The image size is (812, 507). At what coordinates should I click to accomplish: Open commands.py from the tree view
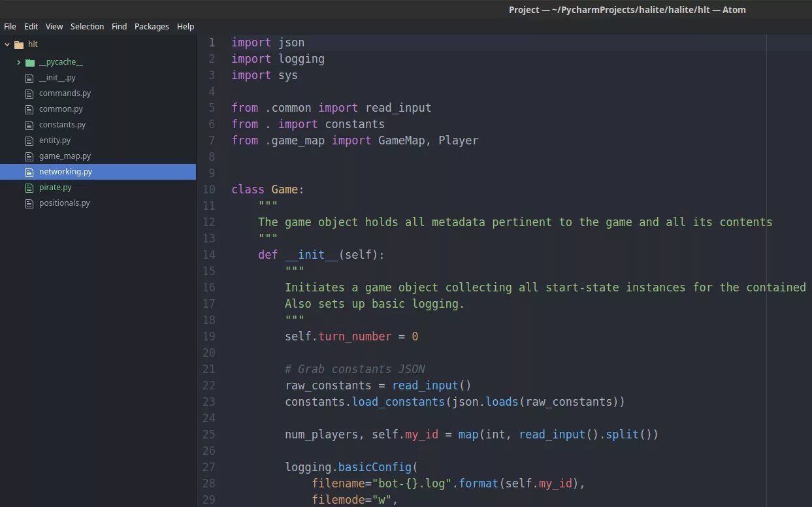click(x=65, y=93)
